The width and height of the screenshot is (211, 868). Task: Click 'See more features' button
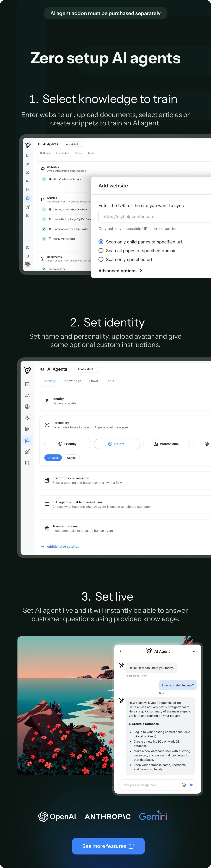(x=108, y=846)
